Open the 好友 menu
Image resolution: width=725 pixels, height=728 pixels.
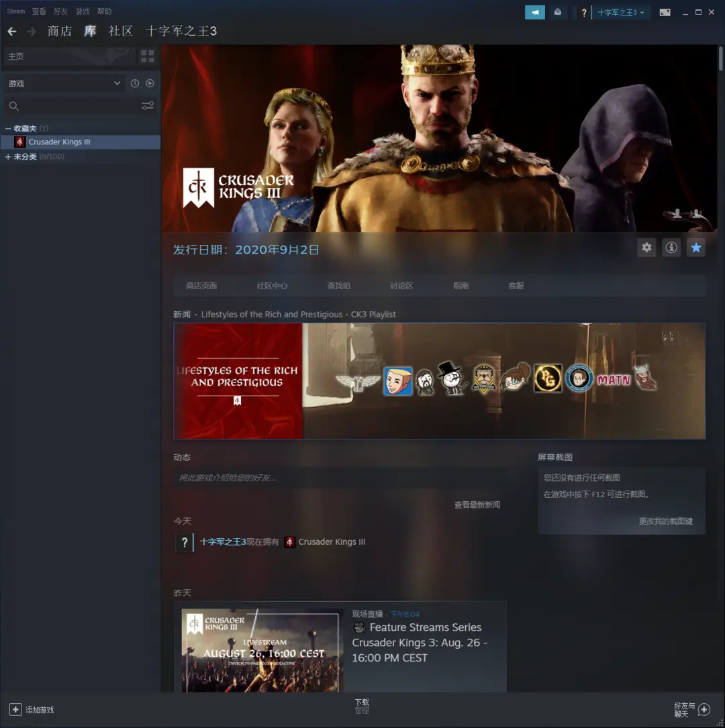tap(60, 11)
